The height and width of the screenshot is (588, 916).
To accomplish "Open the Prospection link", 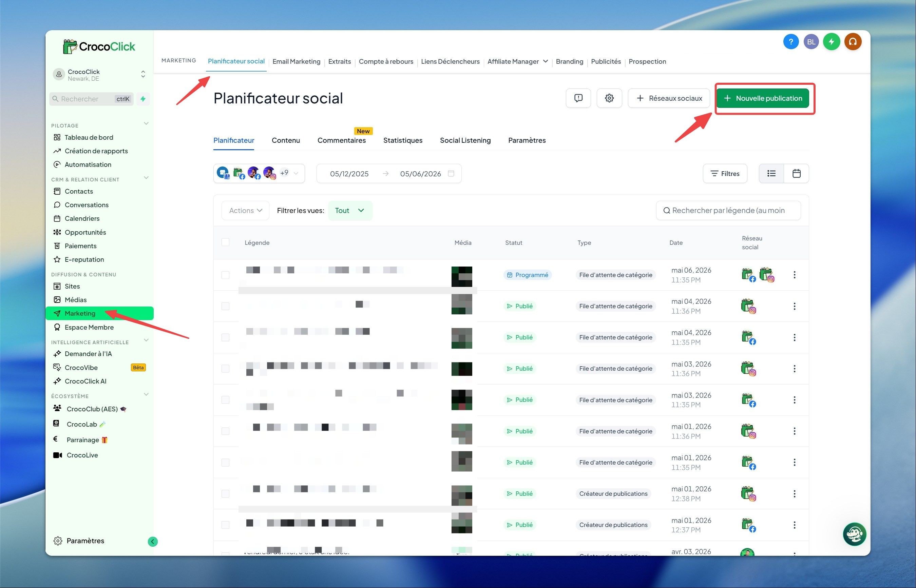I will pos(647,61).
